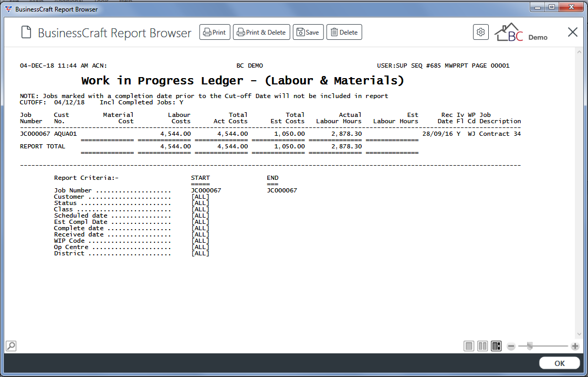The image size is (588, 377).
Task: Open settings via the gear icon
Action: pyautogui.click(x=481, y=32)
